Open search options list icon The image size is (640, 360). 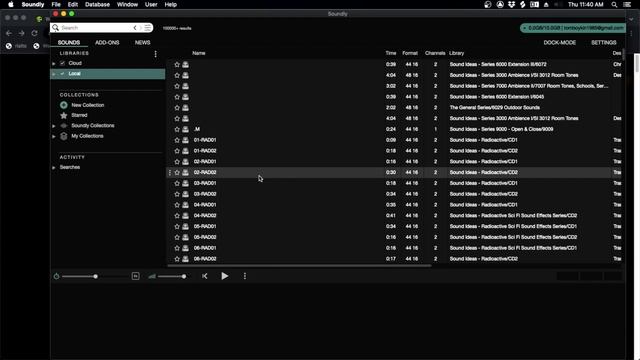click(147, 28)
